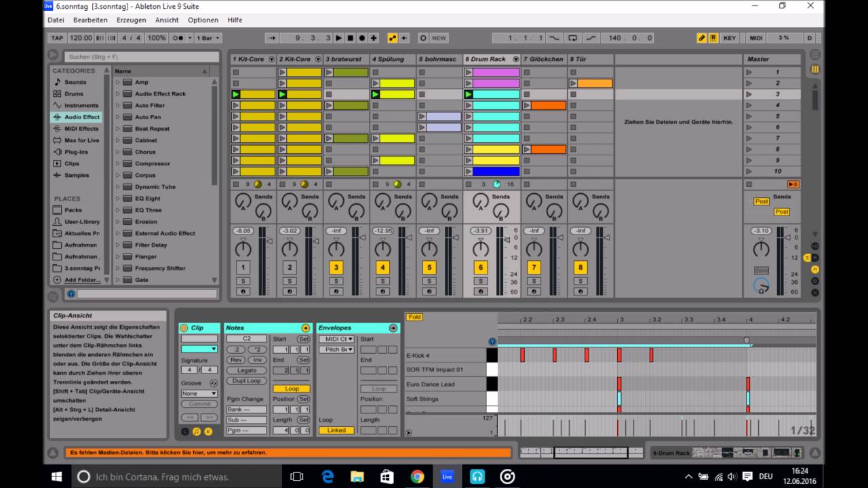Image resolution: width=868 pixels, height=488 pixels.
Task: Expand the EQ Eight device entry
Action: tap(118, 199)
